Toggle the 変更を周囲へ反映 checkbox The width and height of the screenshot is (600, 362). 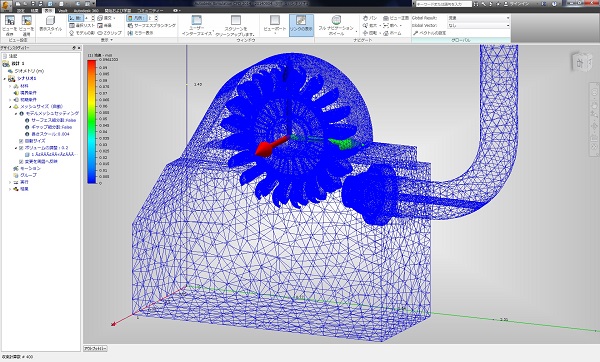21,161
